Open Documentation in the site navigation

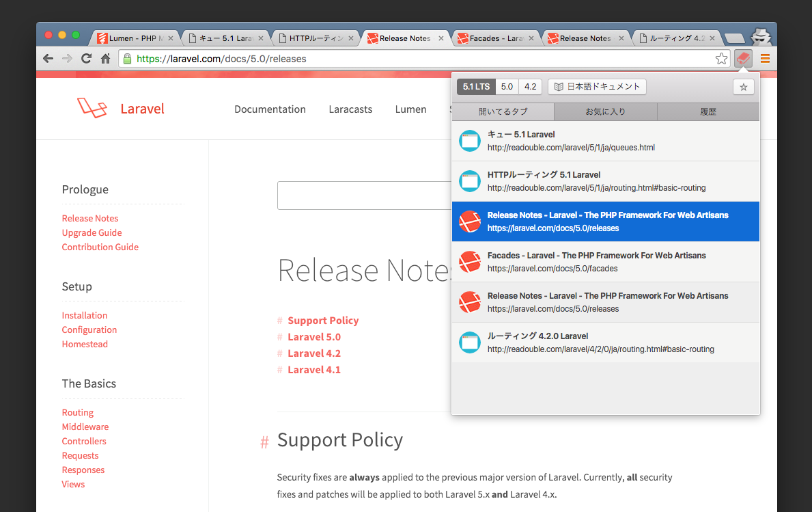[270, 109]
